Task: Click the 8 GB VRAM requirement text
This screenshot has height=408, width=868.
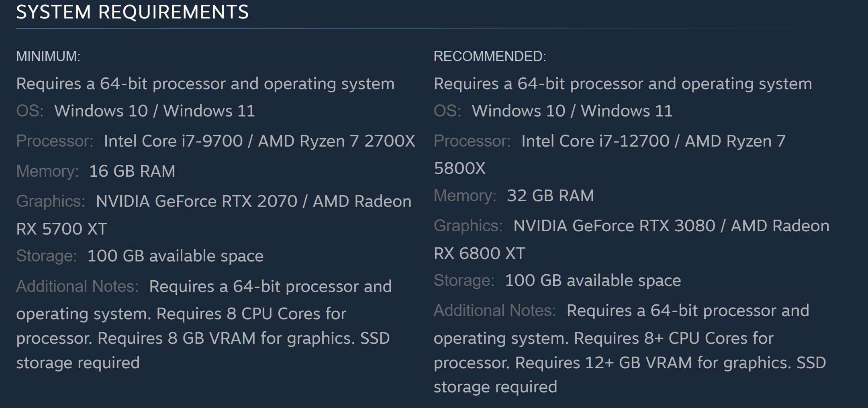Action: click(212, 339)
